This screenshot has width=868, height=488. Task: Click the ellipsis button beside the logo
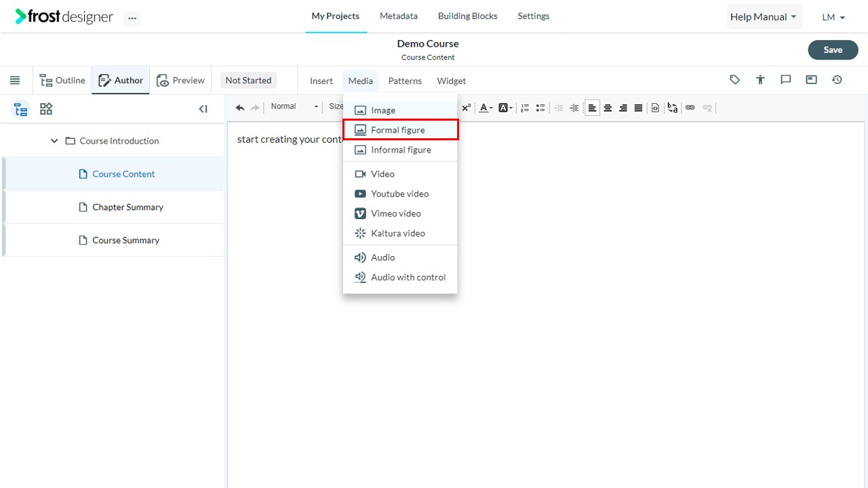click(132, 18)
